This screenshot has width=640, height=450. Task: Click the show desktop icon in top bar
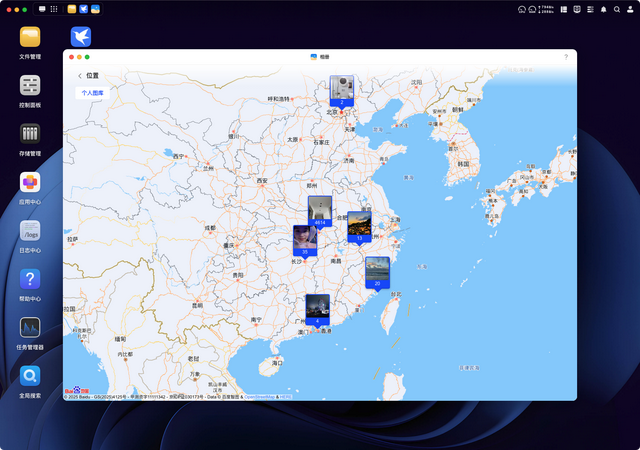pyautogui.click(x=42, y=9)
